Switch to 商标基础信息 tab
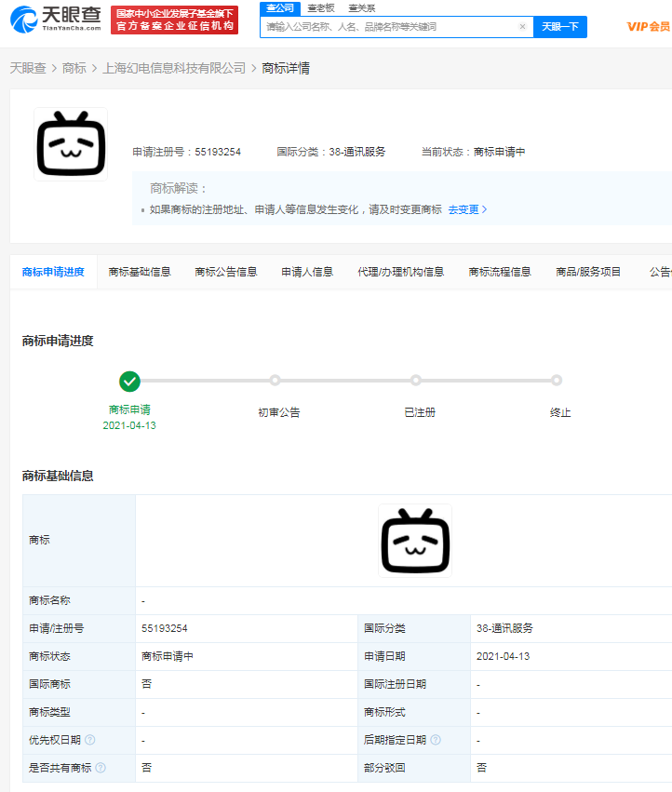 (140, 273)
